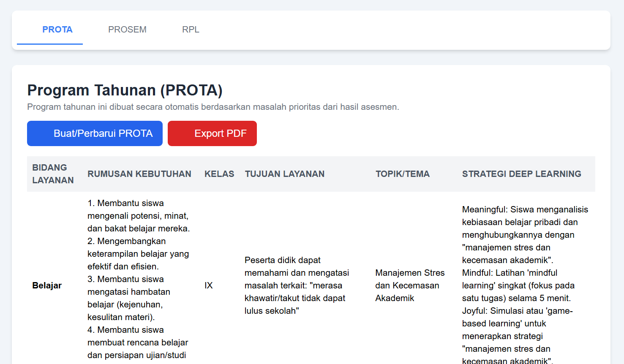Click the BIDANG LAYANAN column header
Viewport: 624px width, 364px height.
53,174
